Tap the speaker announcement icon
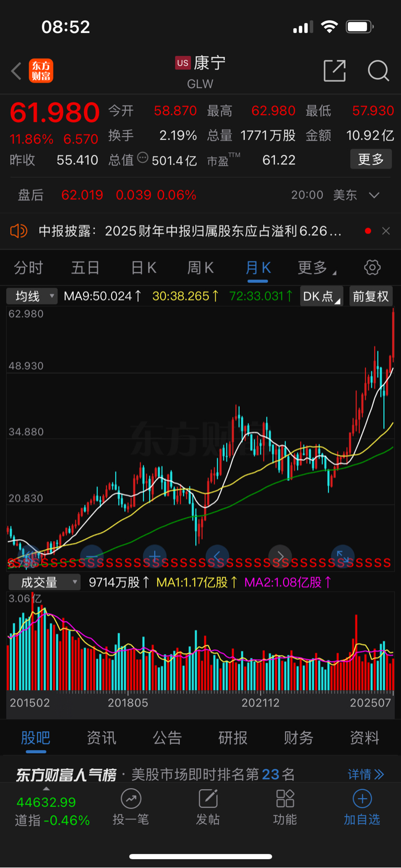This screenshot has width=401, height=868. click(x=19, y=231)
